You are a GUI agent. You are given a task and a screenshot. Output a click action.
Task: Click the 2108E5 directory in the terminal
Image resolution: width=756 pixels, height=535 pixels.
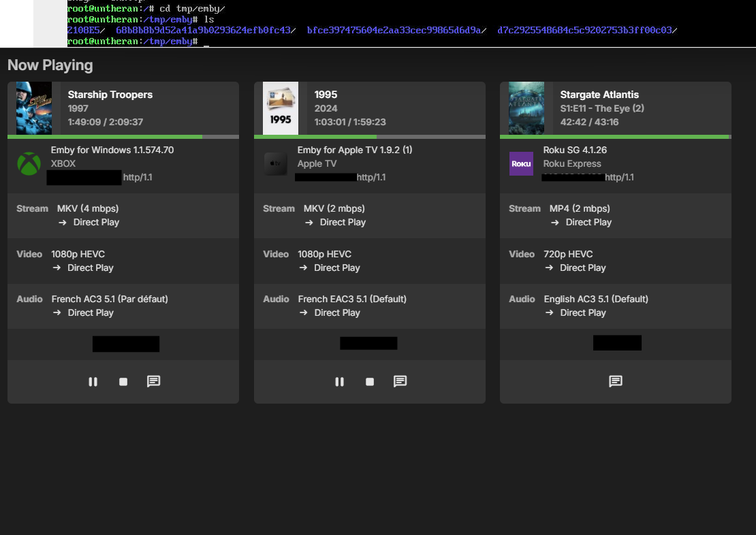pyautogui.click(x=82, y=30)
